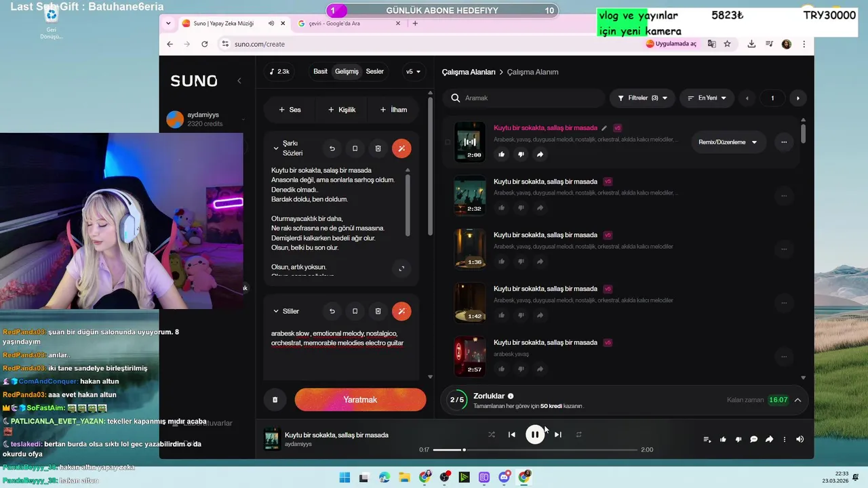Undo changes in Şarkı Sözleri section
The height and width of the screenshot is (488, 868).
pyautogui.click(x=332, y=148)
